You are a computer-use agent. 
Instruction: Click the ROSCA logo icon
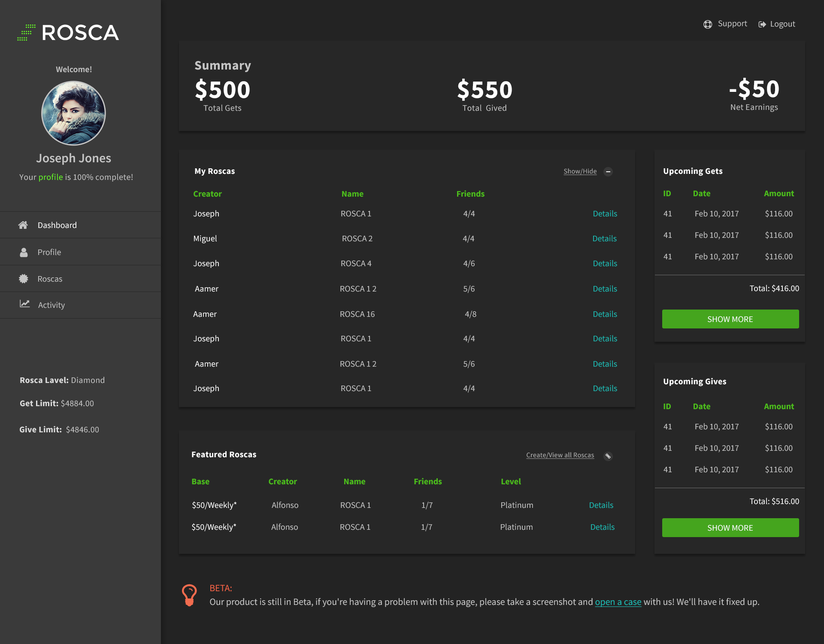click(x=27, y=33)
